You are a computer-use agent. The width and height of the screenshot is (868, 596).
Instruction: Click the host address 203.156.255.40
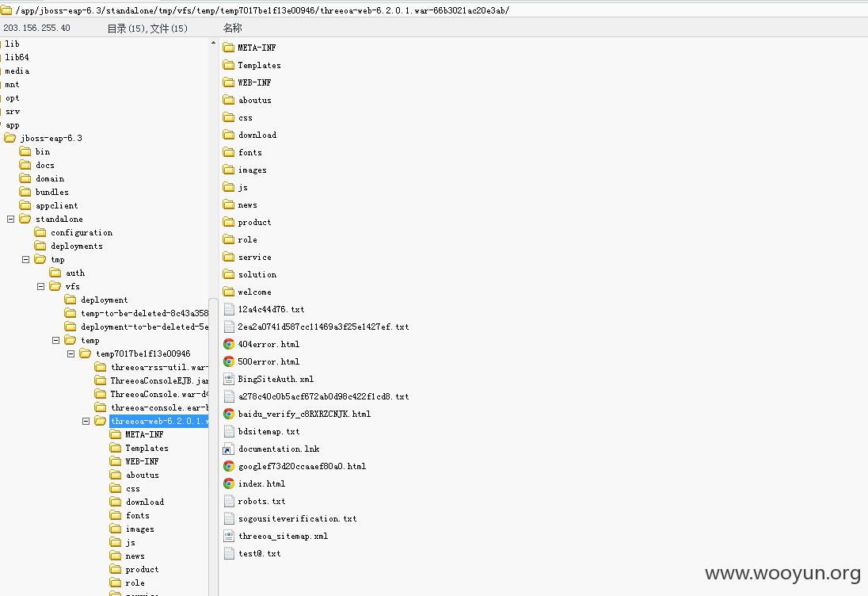[36, 28]
